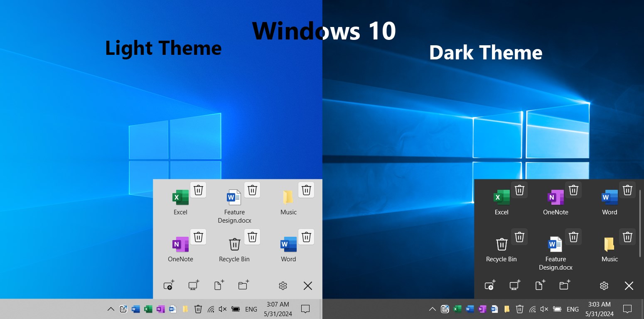The image size is (644, 319).
Task: Remove Word shortcut from light theme panel
Action: (x=306, y=237)
